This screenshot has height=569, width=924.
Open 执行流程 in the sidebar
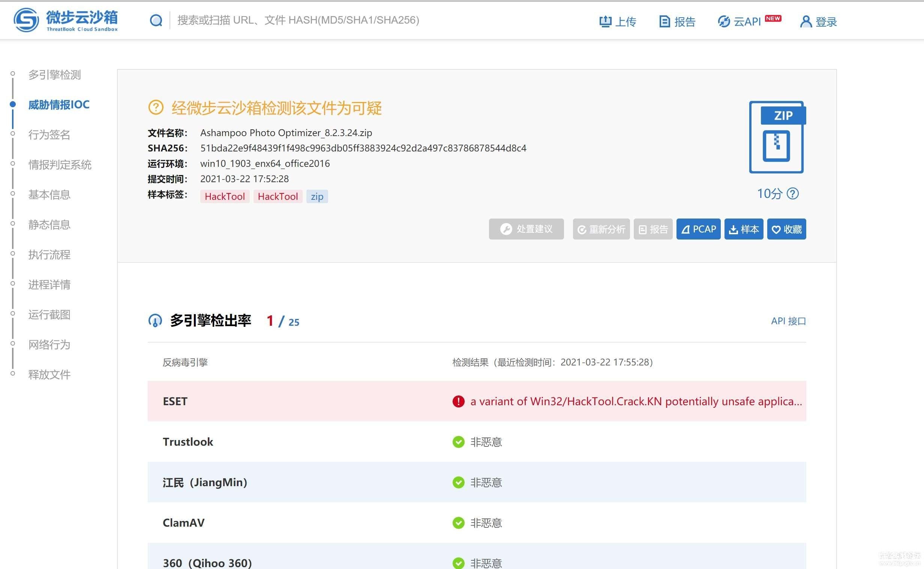(49, 255)
